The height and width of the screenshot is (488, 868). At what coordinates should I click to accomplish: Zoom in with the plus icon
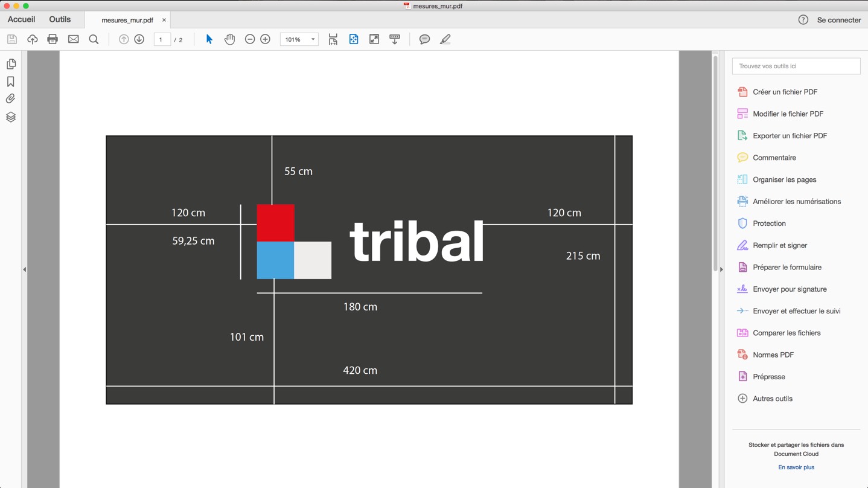click(265, 39)
